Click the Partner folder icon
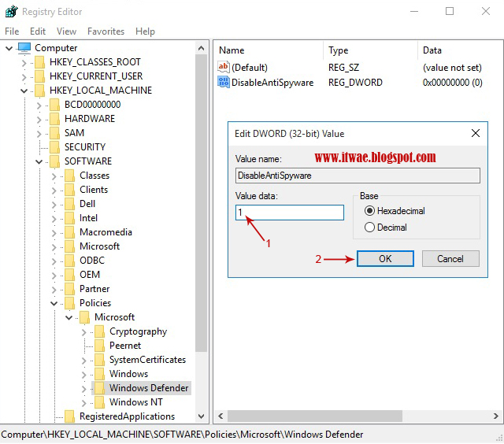The height and width of the screenshot is (444, 504). [x=70, y=288]
